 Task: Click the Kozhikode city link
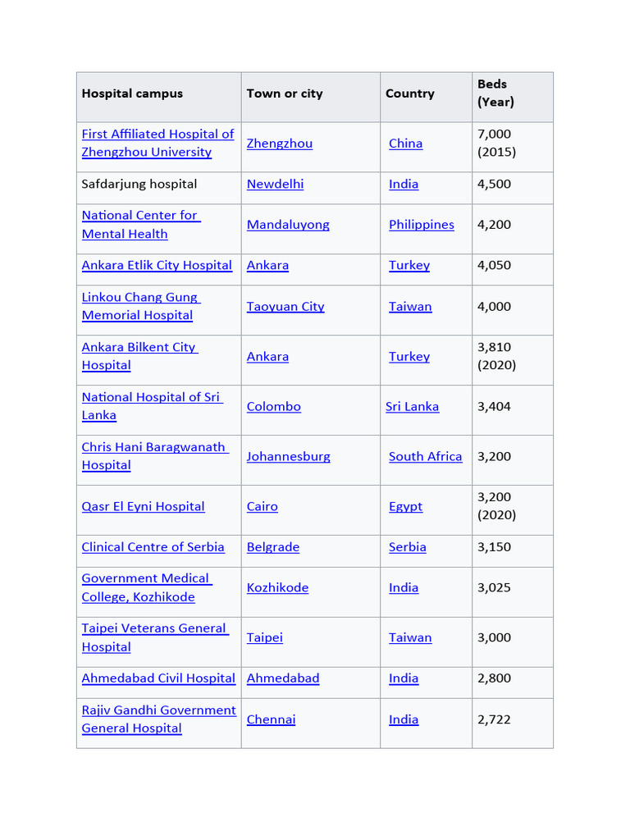(x=277, y=588)
